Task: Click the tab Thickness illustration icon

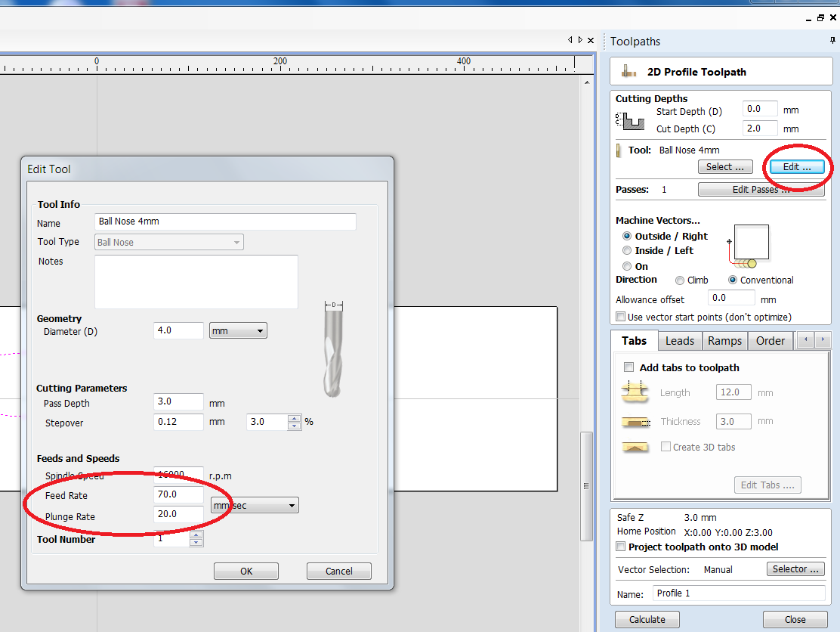Action: [x=635, y=422]
